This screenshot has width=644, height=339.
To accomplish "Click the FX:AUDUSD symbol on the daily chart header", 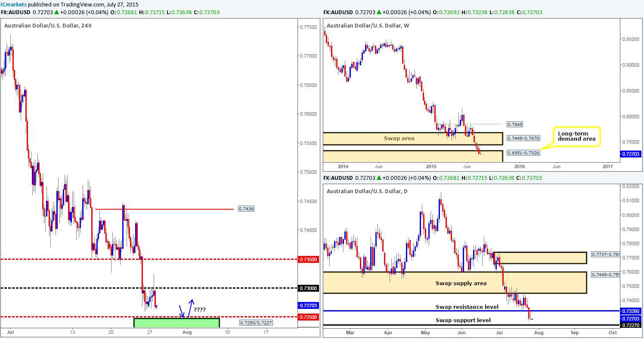I will [x=338, y=178].
